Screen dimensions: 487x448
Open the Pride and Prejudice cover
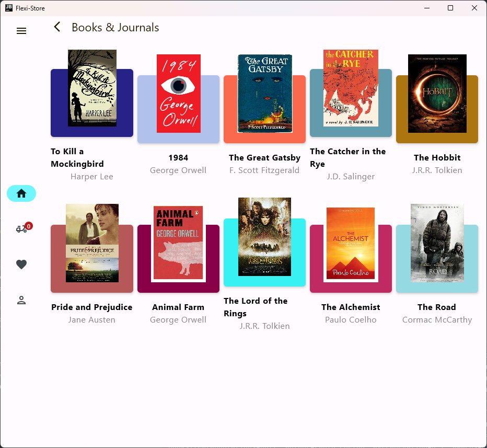click(92, 243)
